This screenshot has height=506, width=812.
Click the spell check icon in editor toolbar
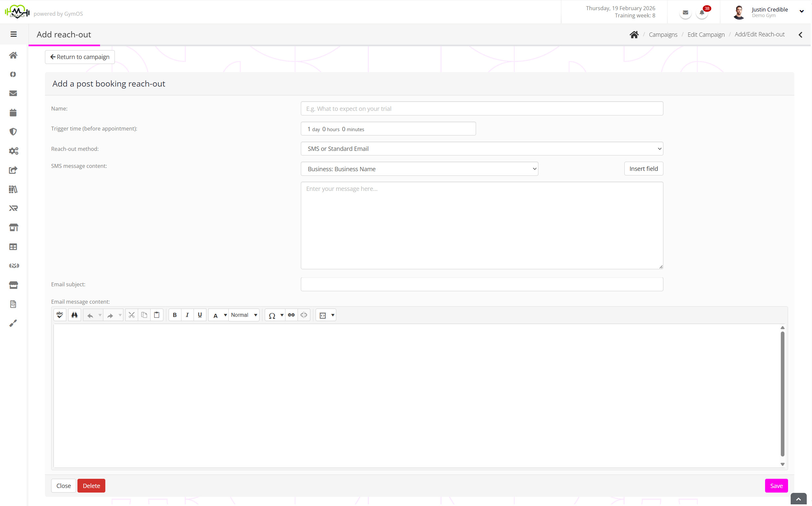(60, 315)
